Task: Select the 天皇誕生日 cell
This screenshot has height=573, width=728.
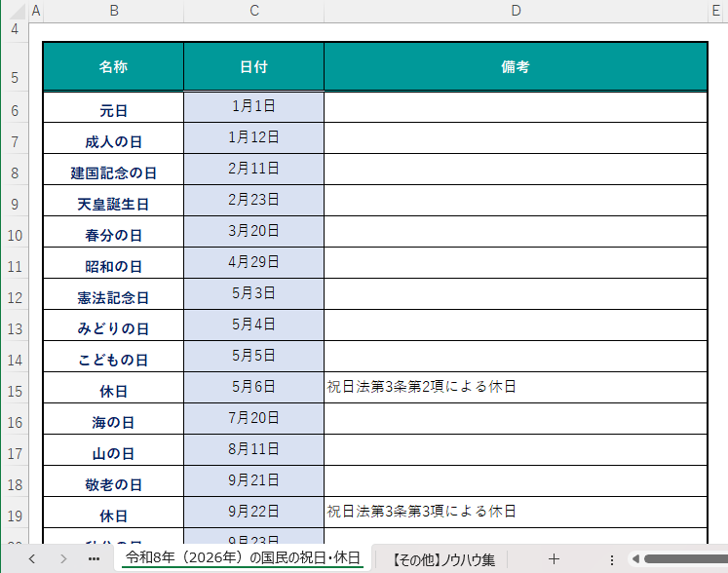Action: 113,204
